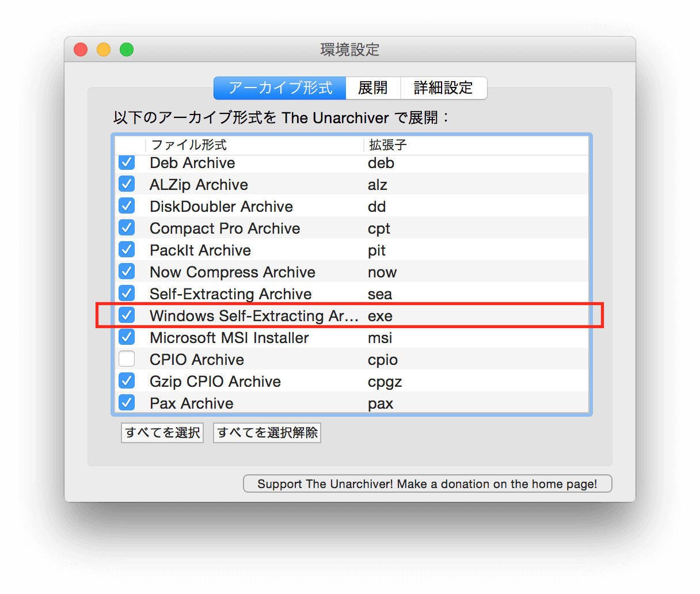This screenshot has width=700, height=594.
Task: Select Pax Archive row text
Action: (191, 403)
